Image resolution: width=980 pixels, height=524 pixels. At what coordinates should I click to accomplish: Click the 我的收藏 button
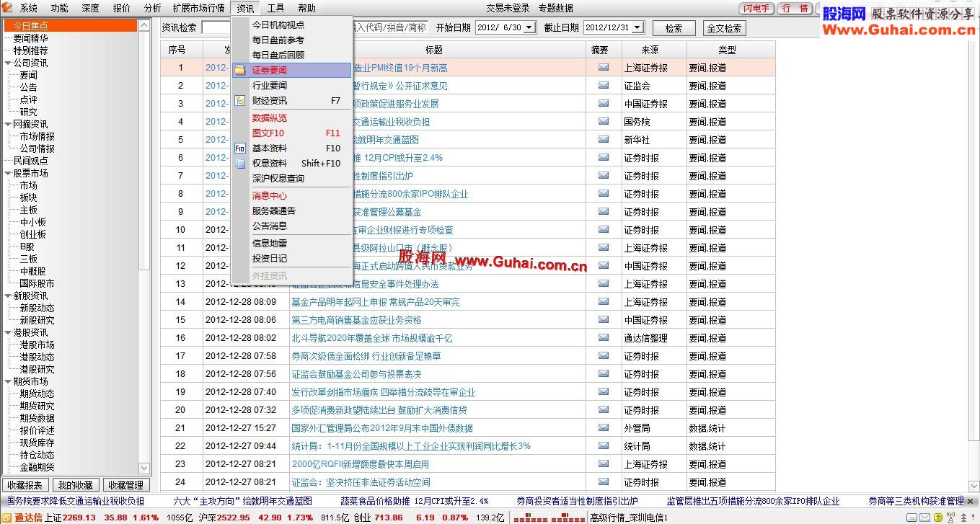coord(75,485)
